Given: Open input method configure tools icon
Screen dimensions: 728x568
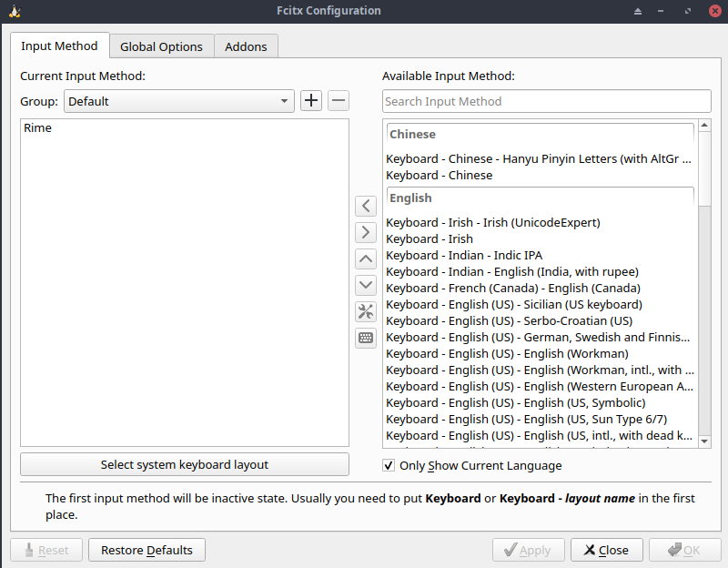Looking at the screenshot, I should click(366, 312).
